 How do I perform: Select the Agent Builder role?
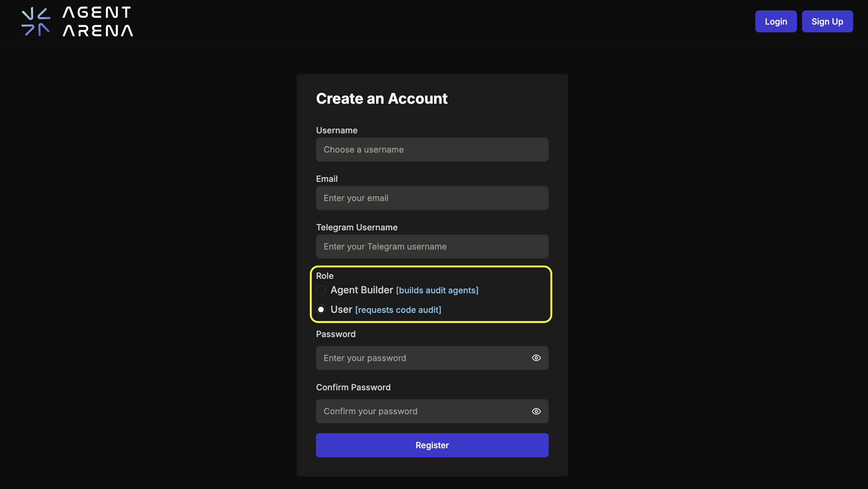tap(321, 290)
